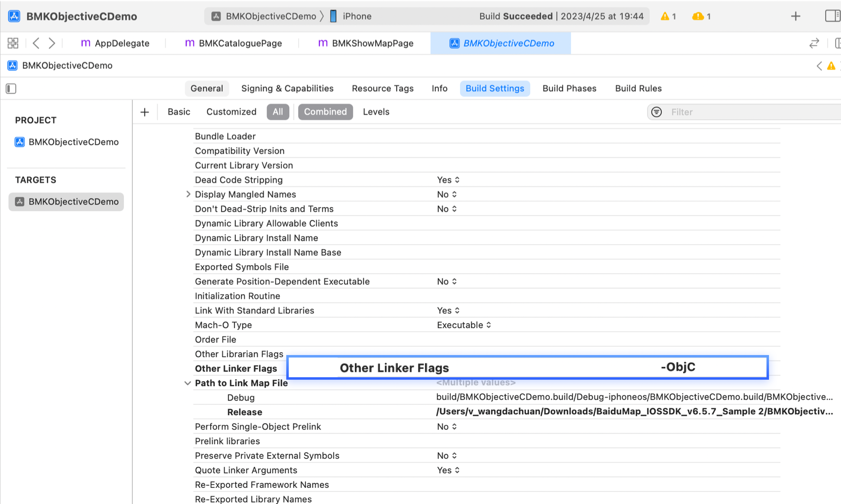
Task: Add build setting with plus icon
Action: tap(145, 112)
